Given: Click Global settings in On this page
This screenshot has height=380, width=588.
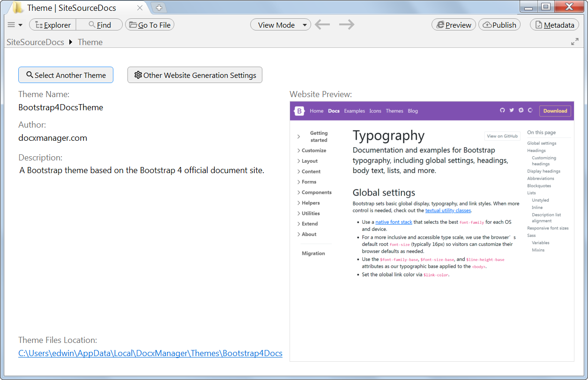Looking at the screenshot, I should pos(542,143).
